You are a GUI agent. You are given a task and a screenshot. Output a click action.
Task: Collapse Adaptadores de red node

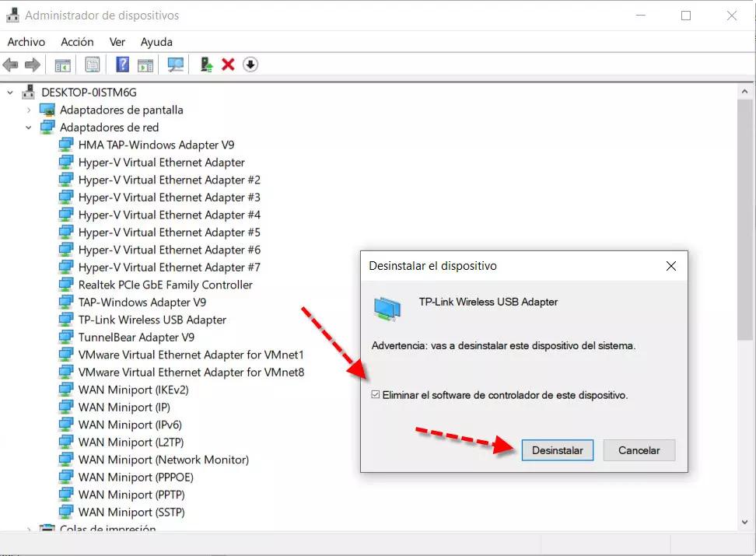(x=29, y=128)
